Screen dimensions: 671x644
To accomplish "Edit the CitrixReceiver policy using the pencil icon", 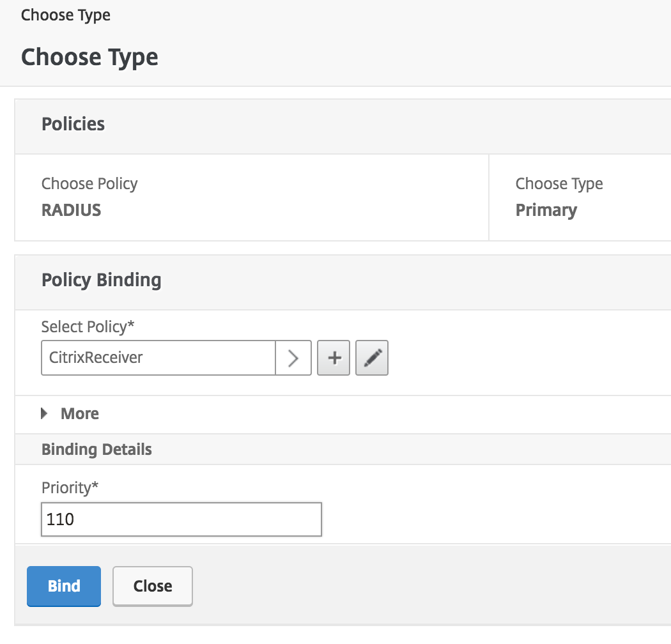I will [x=371, y=358].
